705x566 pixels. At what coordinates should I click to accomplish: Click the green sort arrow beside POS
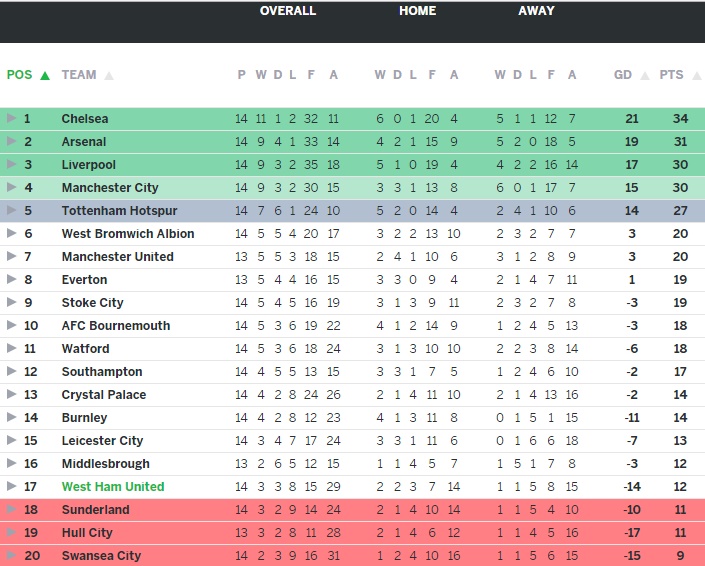coord(45,75)
